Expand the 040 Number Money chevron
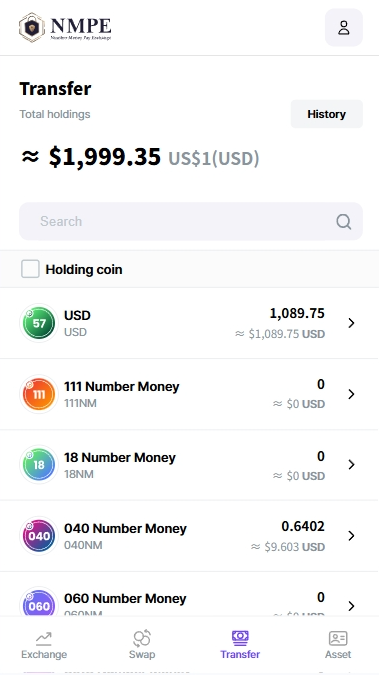This screenshot has width=379, height=675. (x=351, y=536)
